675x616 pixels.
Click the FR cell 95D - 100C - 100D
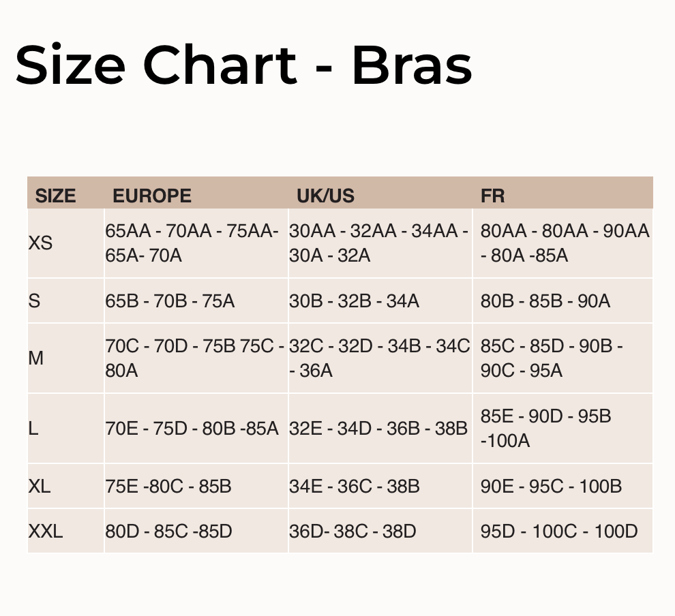point(558,531)
